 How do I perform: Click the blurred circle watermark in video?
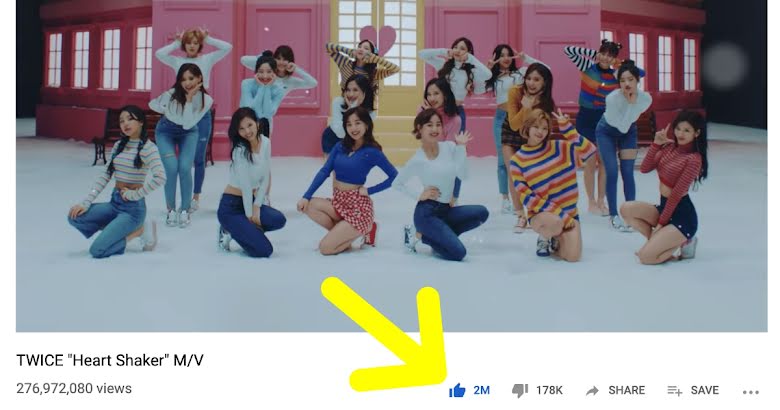pos(726,65)
